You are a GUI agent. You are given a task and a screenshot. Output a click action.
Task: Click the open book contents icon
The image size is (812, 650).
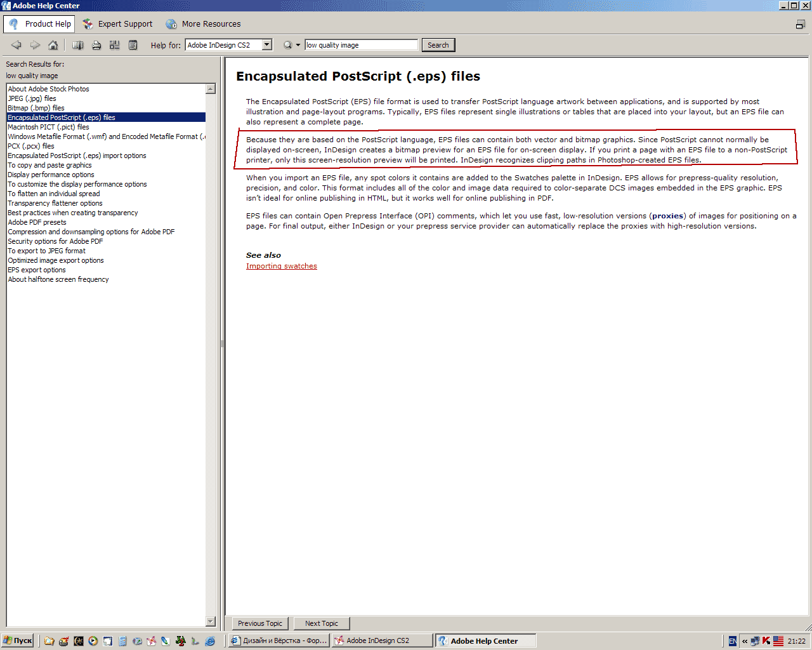[x=78, y=45]
